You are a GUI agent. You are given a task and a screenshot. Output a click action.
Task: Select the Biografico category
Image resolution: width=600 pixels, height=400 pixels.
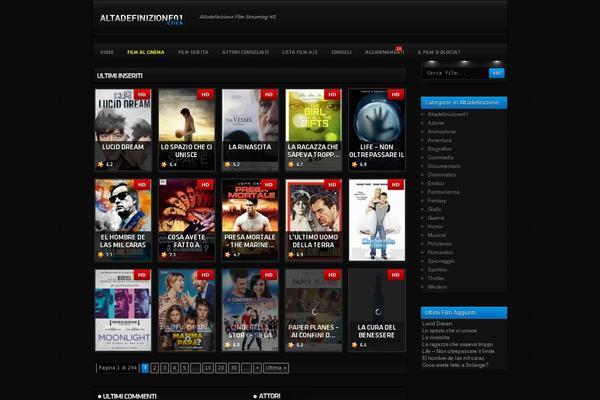coord(440,149)
